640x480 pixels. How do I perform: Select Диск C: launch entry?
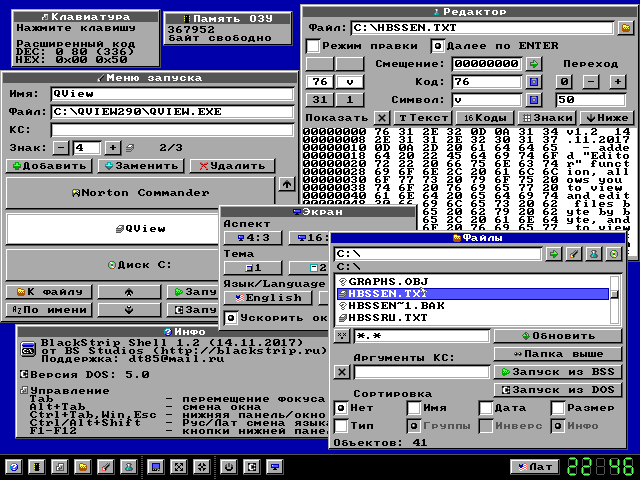coord(113,265)
